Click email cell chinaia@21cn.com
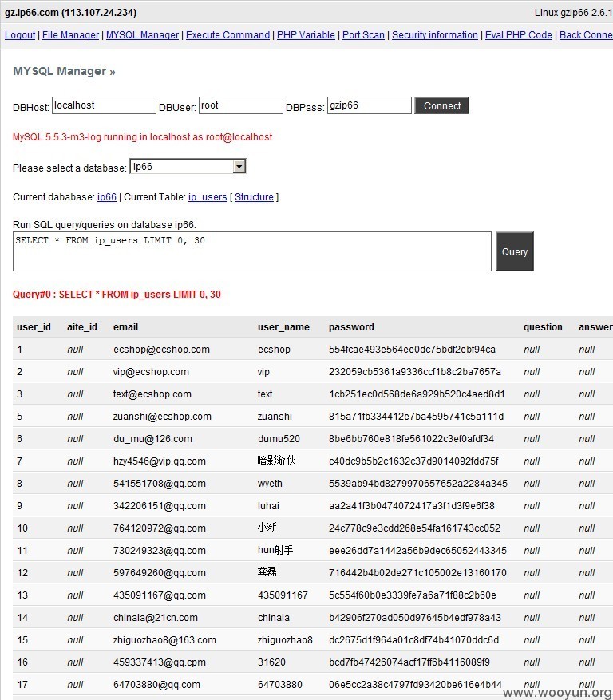The width and height of the screenshot is (613, 700). click(x=156, y=618)
